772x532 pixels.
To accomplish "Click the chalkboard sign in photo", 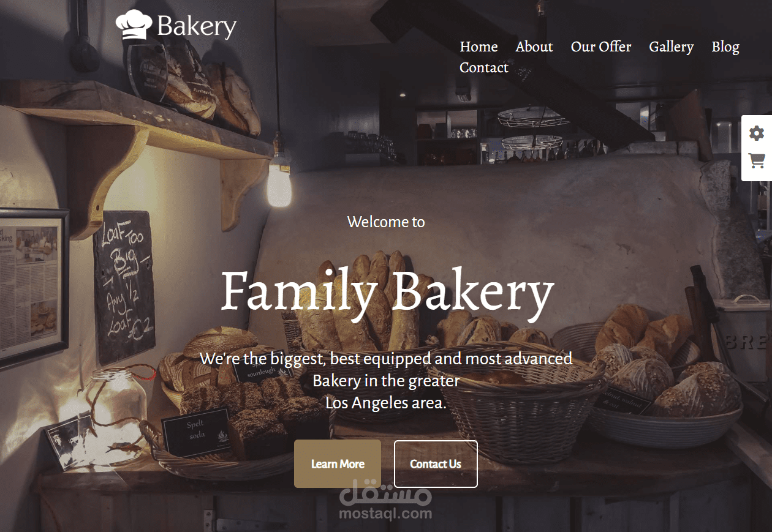I will click(x=124, y=287).
